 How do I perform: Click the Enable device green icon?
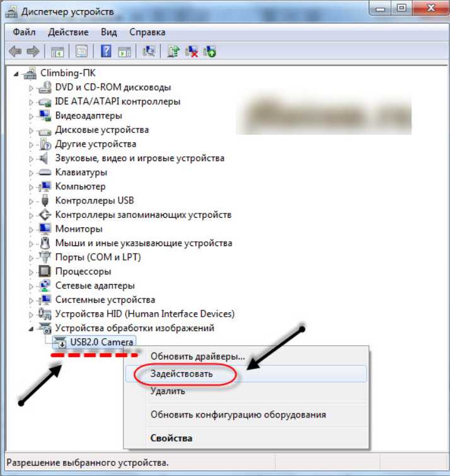tap(210, 51)
